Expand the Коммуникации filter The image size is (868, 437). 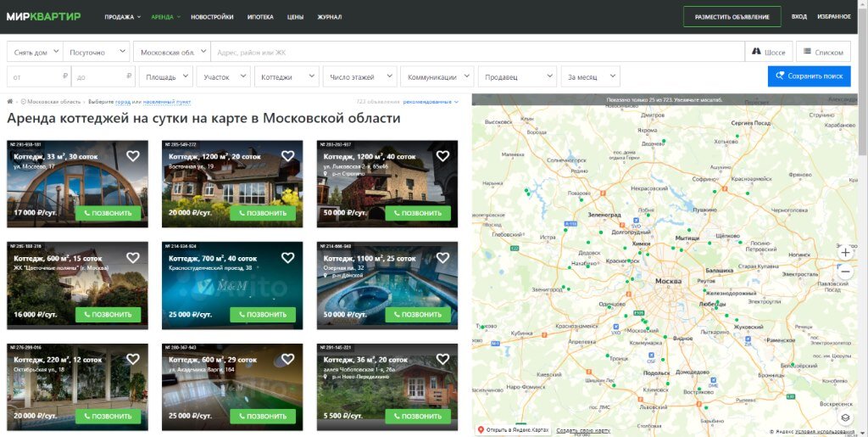(x=437, y=76)
